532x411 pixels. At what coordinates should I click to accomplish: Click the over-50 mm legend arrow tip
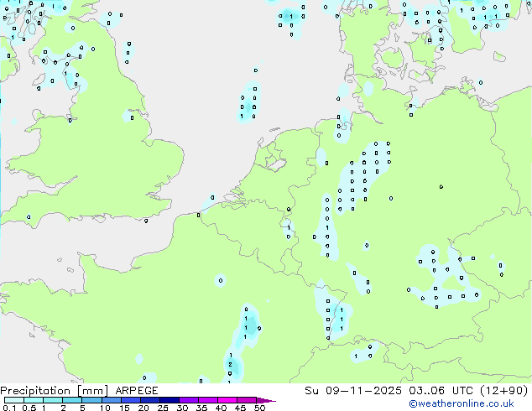coord(266,400)
